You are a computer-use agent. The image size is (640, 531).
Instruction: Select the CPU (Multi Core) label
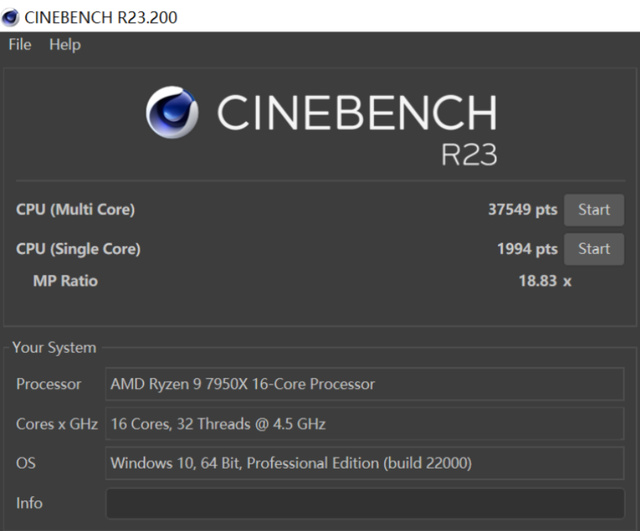tap(76, 210)
